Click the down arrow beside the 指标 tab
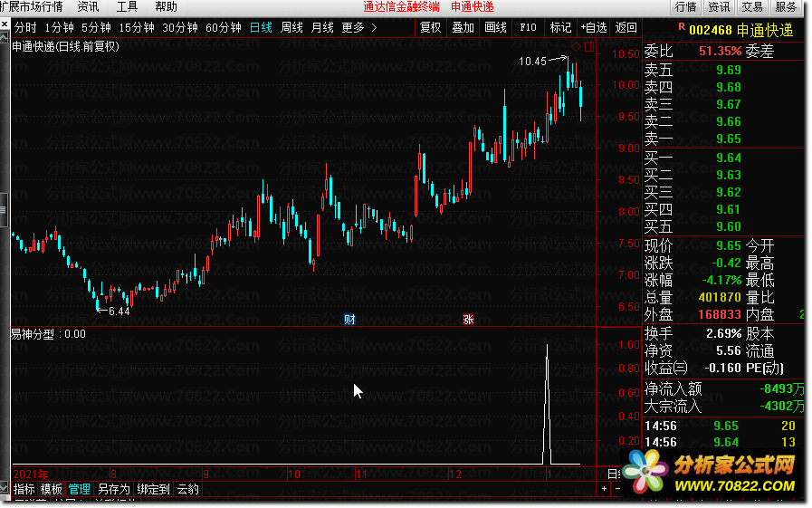This screenshot has height=508, width=812. [x=5, y=488]
